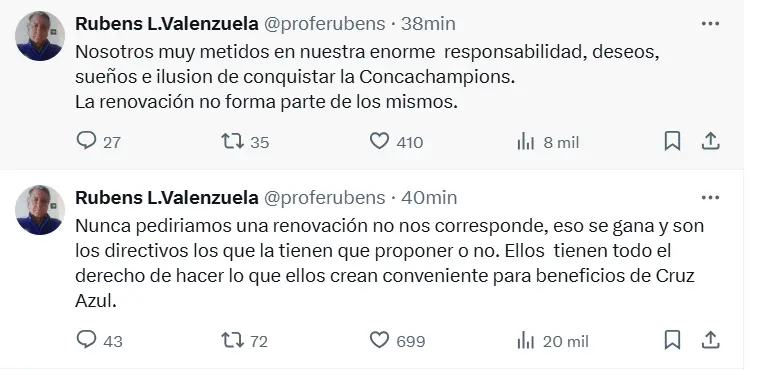Open the 38min timestamp link
The image size is (767, 370).
(428, 23)
